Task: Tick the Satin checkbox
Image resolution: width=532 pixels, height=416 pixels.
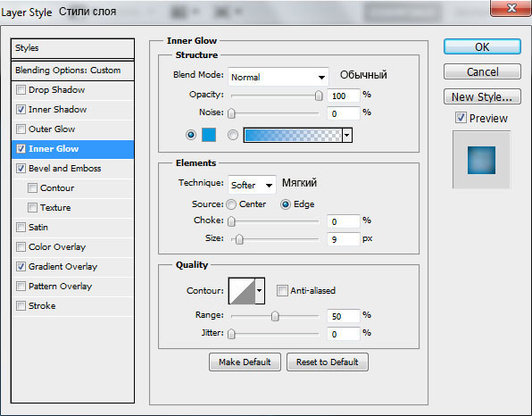Action: (21, 228)
